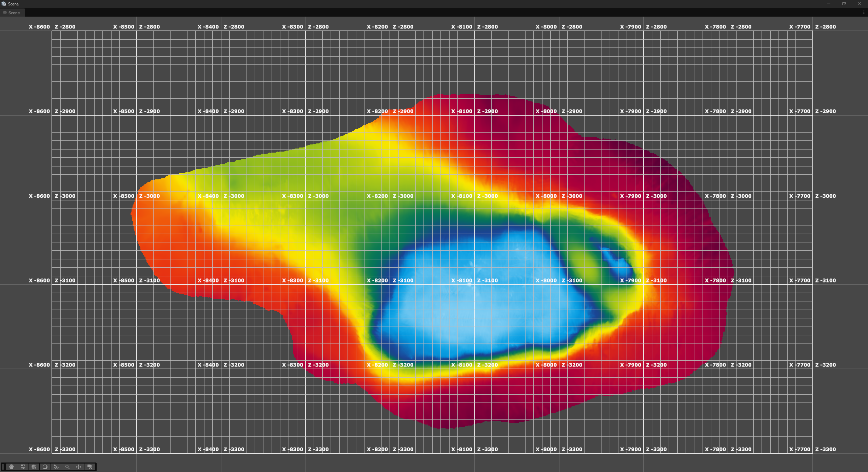Open the settings sliders overlay icon
Image resolution: width=868 pixels, height=472 pixels.
[x=23, y=467]
